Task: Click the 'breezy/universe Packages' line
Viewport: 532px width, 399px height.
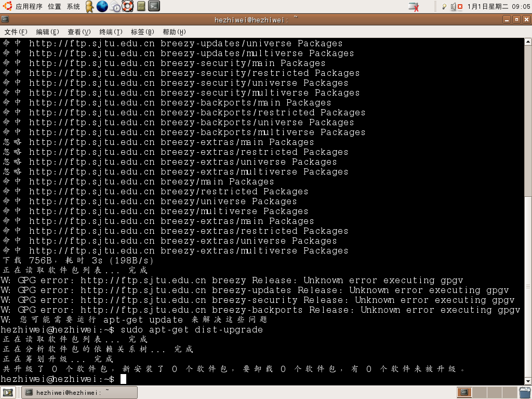Action: 150,201
